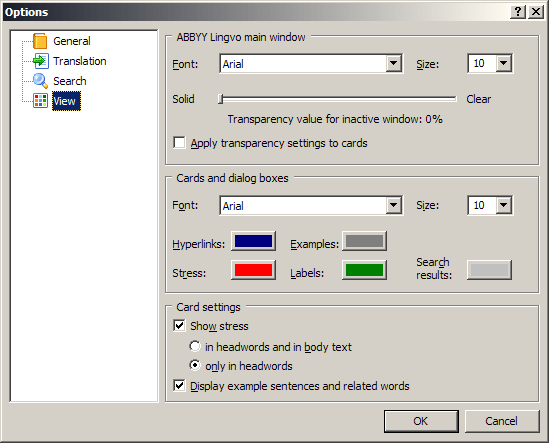The height and width of the screenshot is (443, 549).
Task: Click the General book icon
Action: (40, 41)
